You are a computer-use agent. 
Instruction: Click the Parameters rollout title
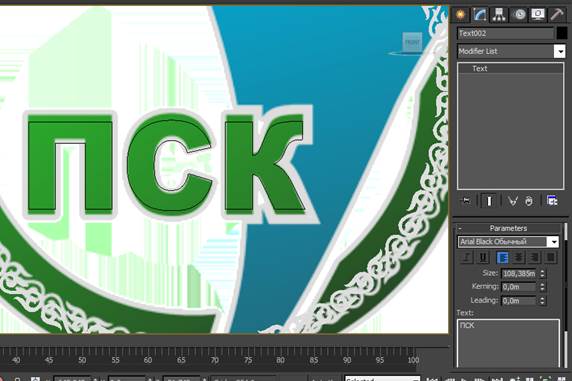(508, 228)
